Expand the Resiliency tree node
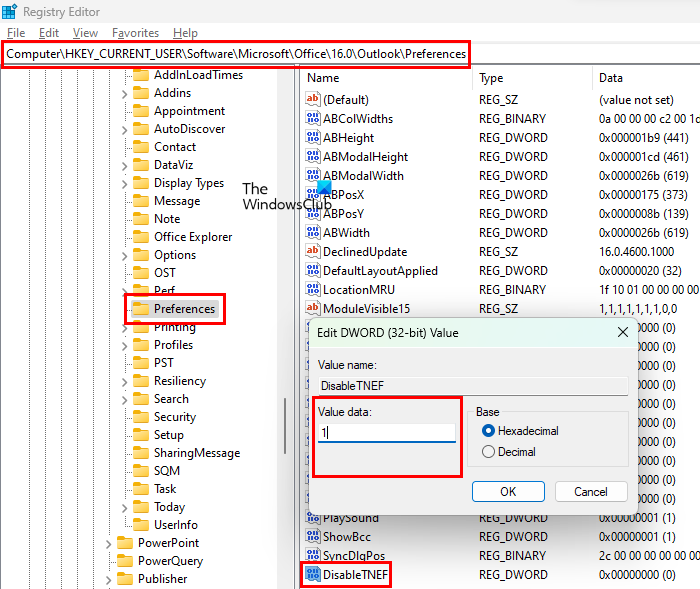The width and height of the screenshot is (700, 589). (125, 382)
